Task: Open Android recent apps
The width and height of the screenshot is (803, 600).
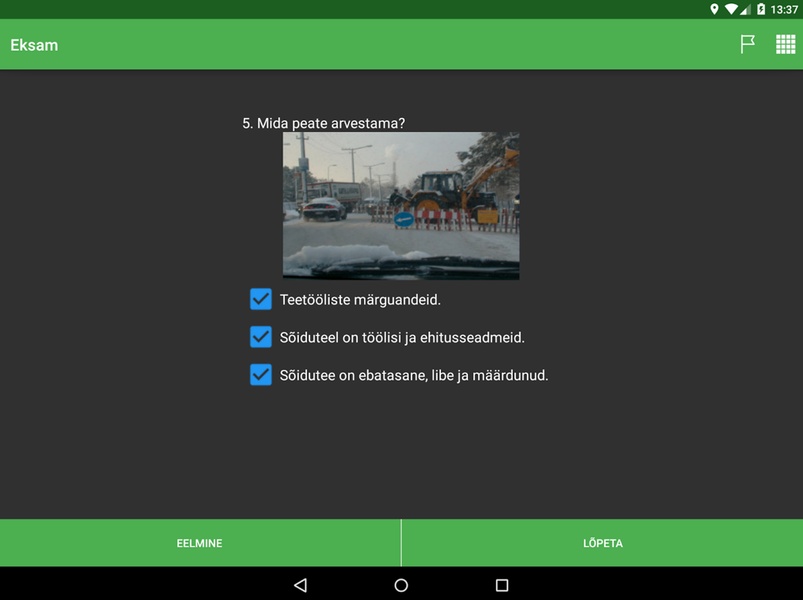Action: [x=502, y=585]
